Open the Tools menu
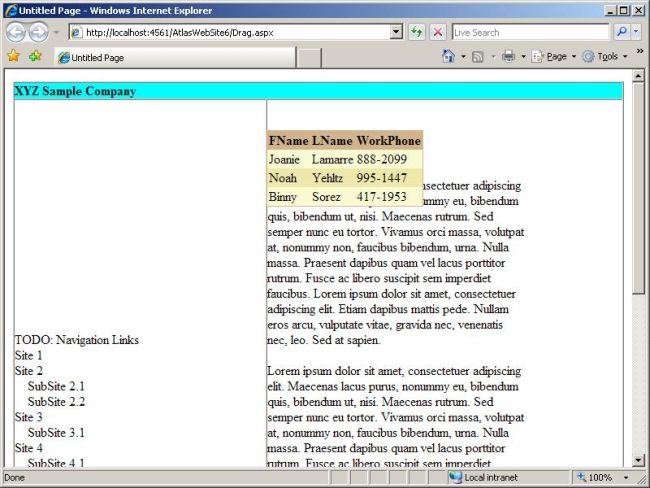This screenshot has width=650, height=488. click(x=605, y=56)
